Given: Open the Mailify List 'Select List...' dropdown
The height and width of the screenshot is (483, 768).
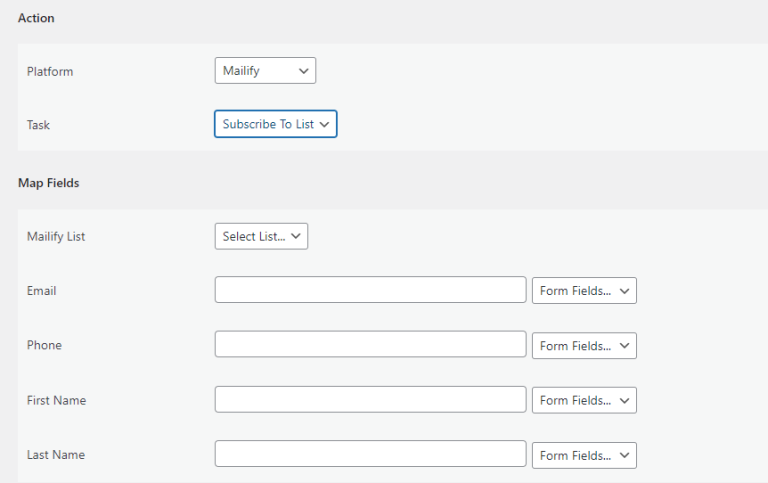Looking at the screenshot, I should pyautogui.click(x=261, y=236).
